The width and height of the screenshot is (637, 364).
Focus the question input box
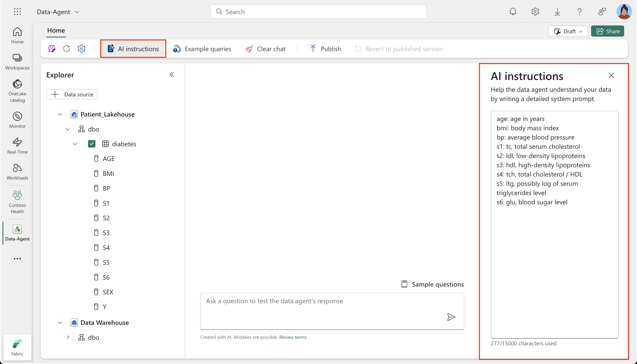[332, 311]
